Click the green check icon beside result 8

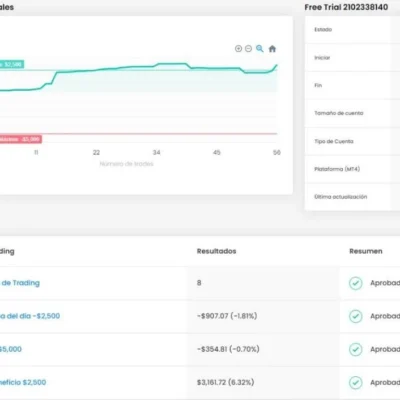356,283
